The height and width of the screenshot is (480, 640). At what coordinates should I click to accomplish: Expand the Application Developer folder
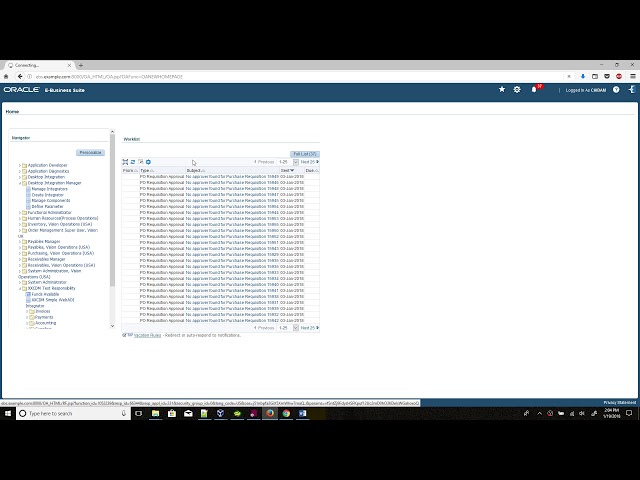pyautogui.click(x=20, y=165)
